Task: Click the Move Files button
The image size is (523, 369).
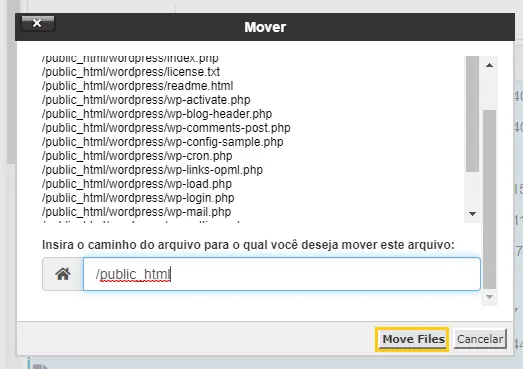Action: [x=412, y=339]
